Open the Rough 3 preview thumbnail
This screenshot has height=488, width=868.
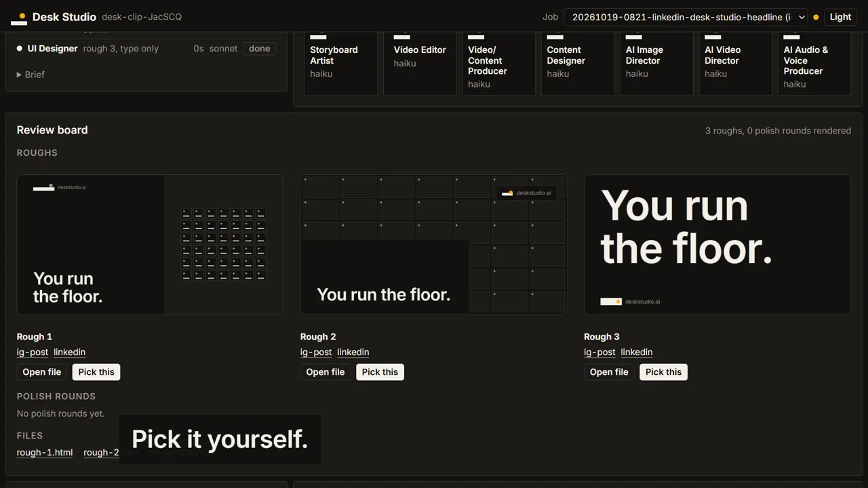[x=717, y=245]
